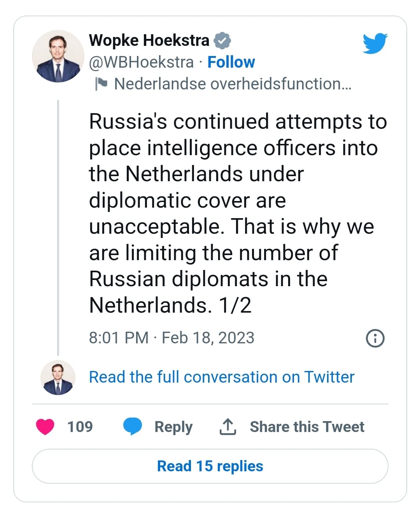
Task: Click the @WBHoekstra handle
Action: pos(141,62)
